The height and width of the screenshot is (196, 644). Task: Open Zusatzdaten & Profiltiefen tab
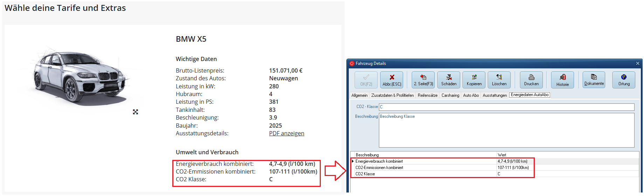click(x=392, y=95)
